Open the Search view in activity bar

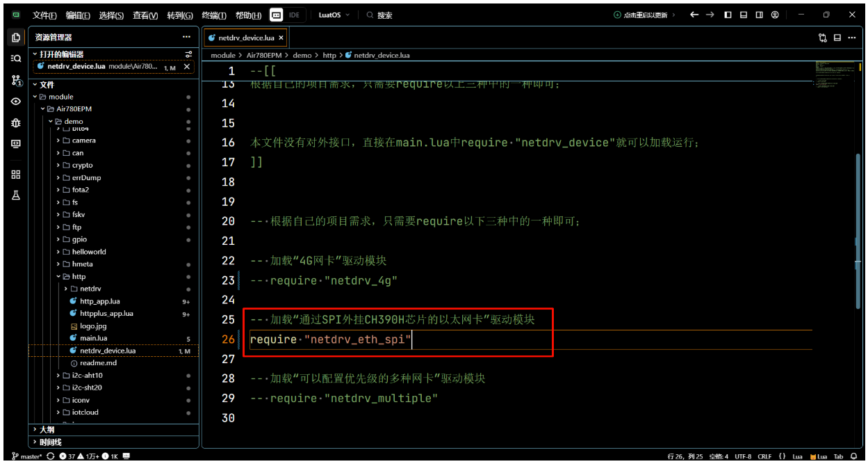point(16,58)
